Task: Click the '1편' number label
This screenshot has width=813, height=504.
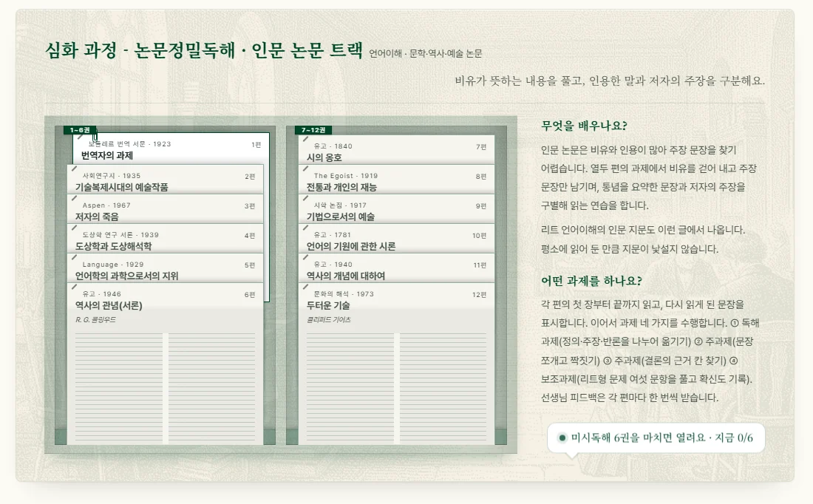Action: point(256,145)
